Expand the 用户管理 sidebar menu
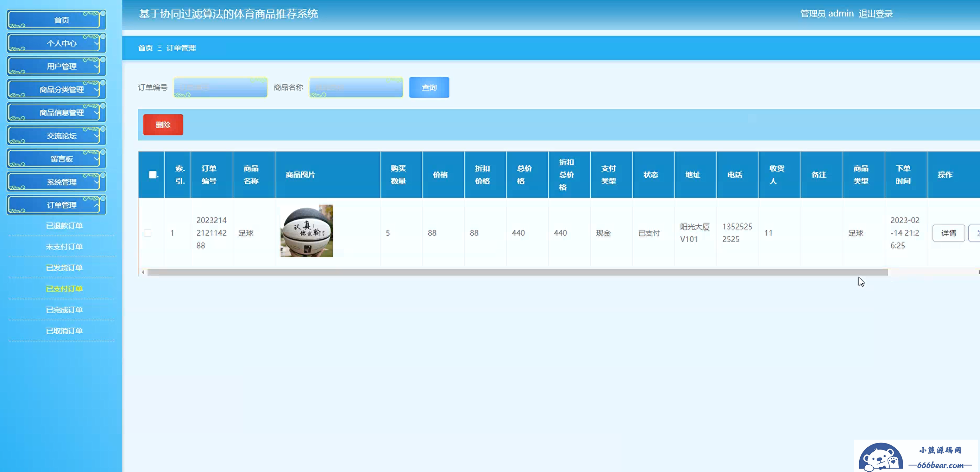This screenshot has height=472, width=980. pos(56,66)
